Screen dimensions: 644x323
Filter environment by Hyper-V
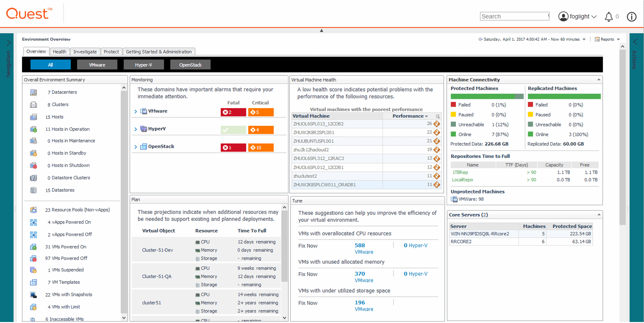tap(143, 65)
